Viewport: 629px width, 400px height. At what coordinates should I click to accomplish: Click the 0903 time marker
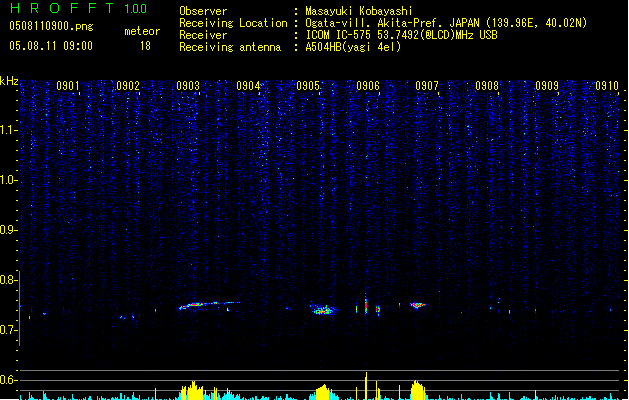[x=188, y=86]
